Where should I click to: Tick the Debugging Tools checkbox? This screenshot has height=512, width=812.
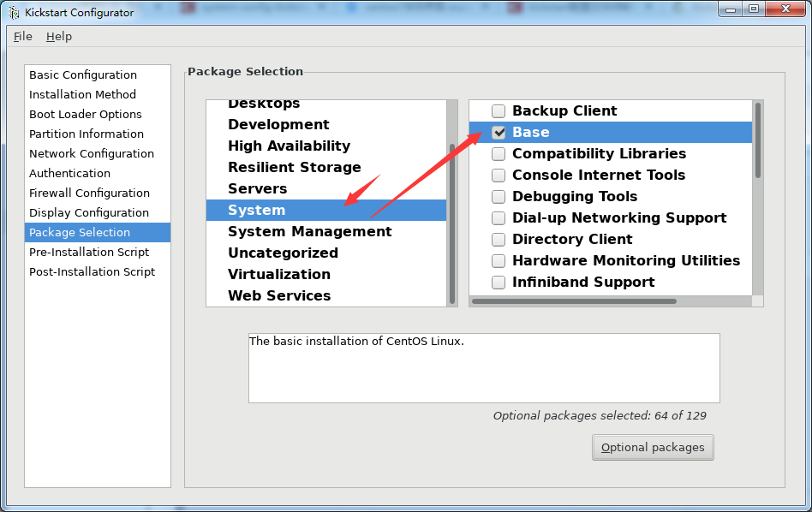point(499,197)
